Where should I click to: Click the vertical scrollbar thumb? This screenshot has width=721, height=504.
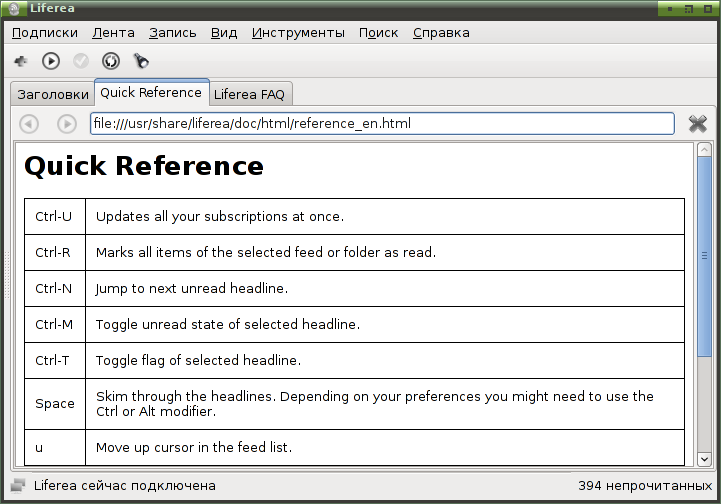click(x=704, y=256)
